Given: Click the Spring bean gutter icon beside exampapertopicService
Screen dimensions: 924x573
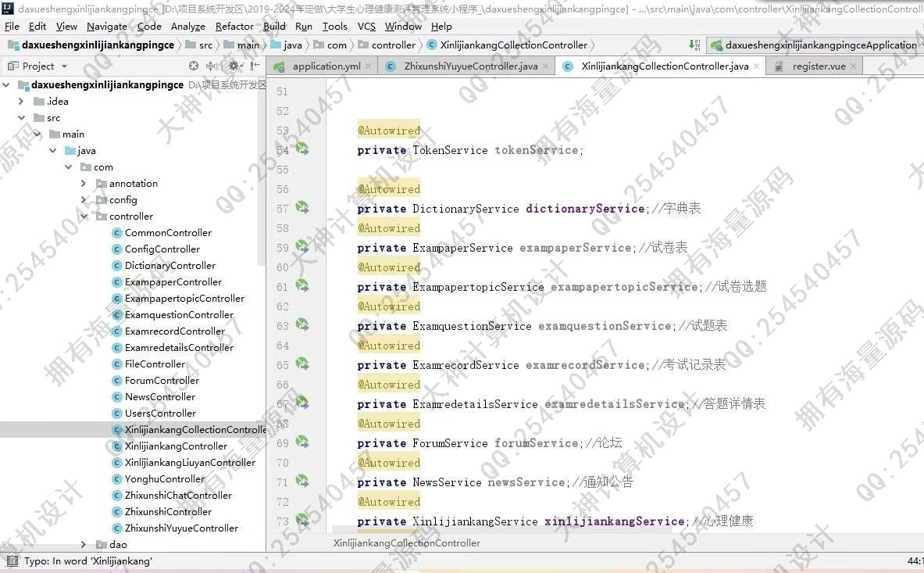Looking at the screenshot, I should coord(302,286).
